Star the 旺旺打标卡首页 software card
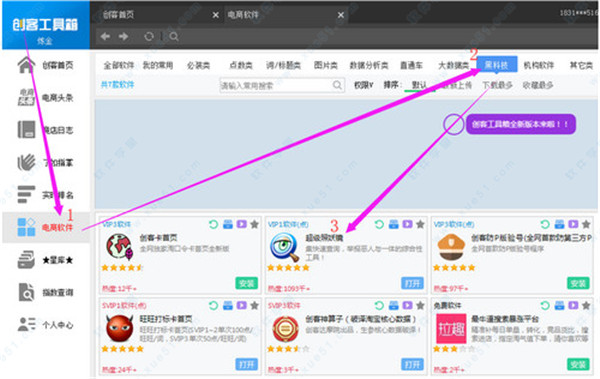Screen dimensions: 600x379 (x=254, y=305)
